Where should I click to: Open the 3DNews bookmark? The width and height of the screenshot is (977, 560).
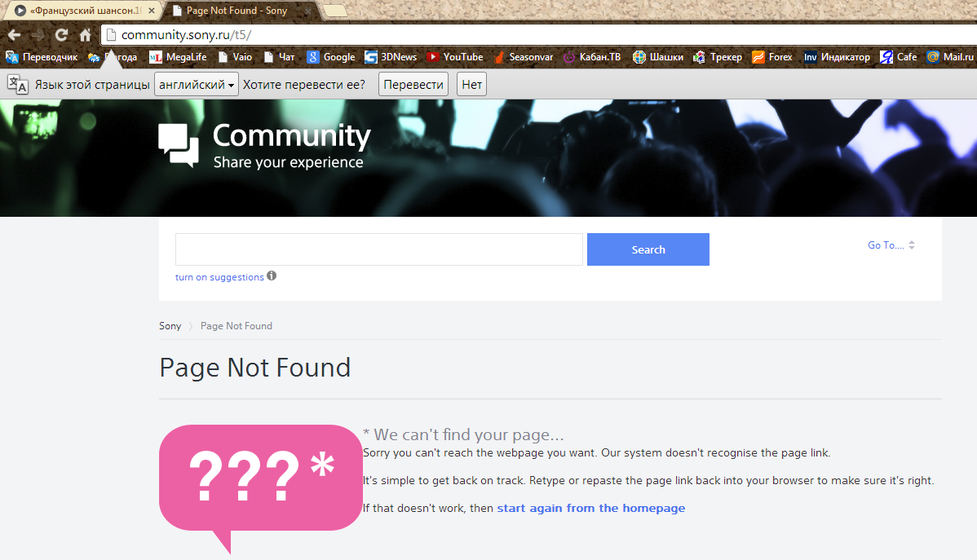(391, 57)
